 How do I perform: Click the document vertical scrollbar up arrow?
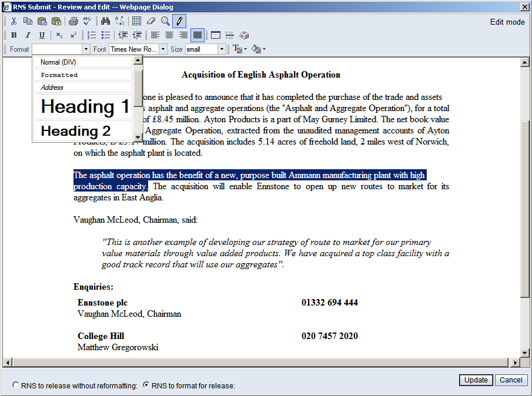point(524,62)
